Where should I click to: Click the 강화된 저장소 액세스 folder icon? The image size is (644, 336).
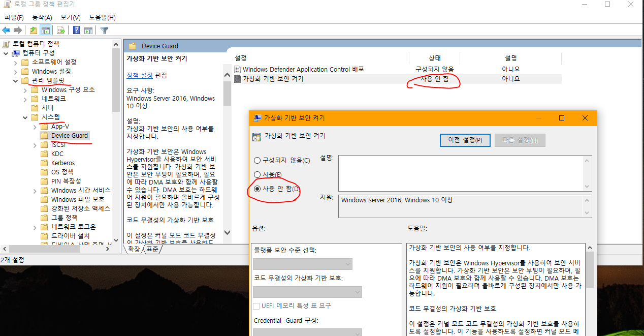point(44,208)
